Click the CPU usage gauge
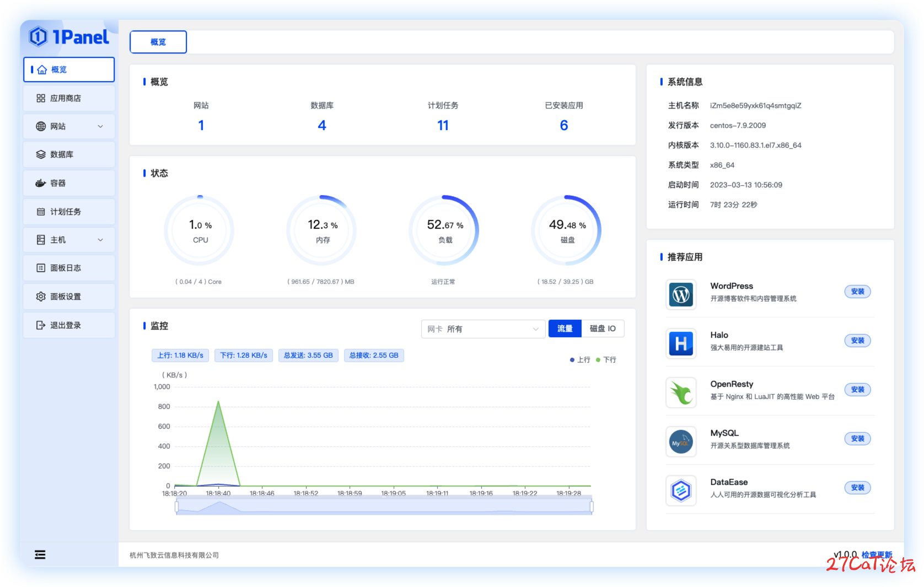This screenshot has width=924, height=587. point(200,230)
